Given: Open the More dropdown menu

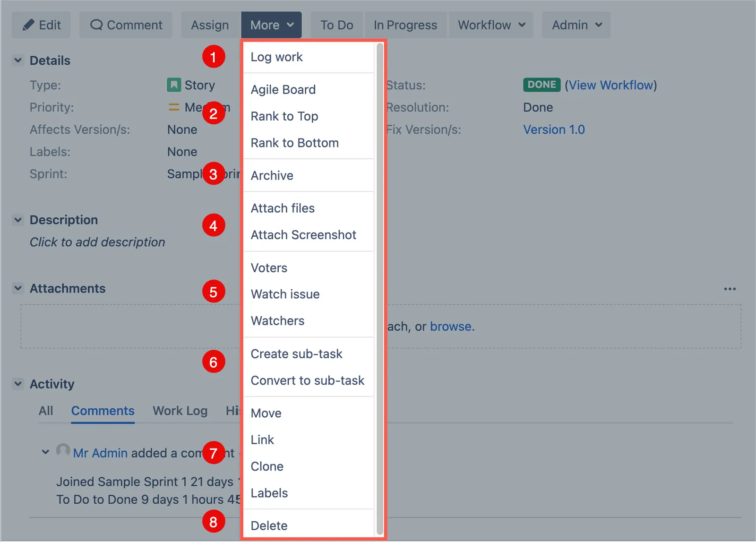Looking at the screenshot, I should [272, 25].
